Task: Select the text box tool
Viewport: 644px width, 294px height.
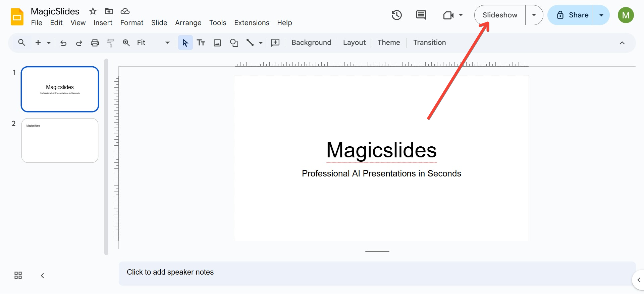Action: pos(201,43)
